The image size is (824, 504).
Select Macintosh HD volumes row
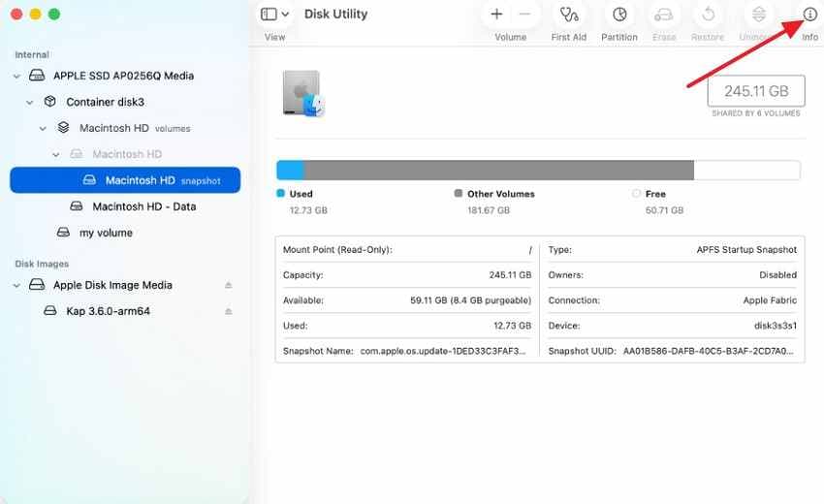point(125,128)
